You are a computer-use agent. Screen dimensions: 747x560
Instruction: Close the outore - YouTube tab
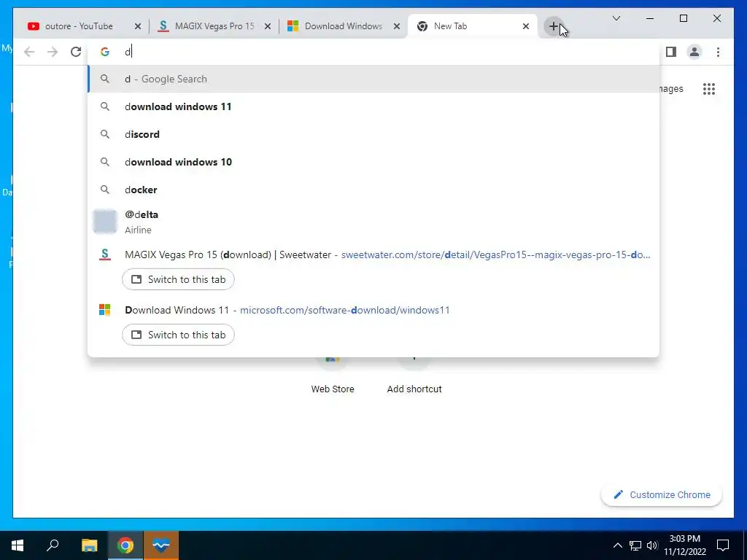tap(138, 26)
